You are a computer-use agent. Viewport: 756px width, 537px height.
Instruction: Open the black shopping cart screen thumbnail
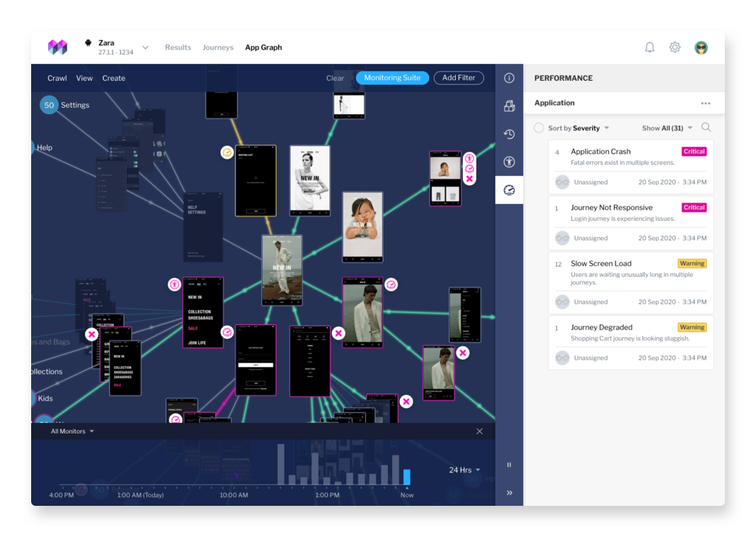click(256, 181)
